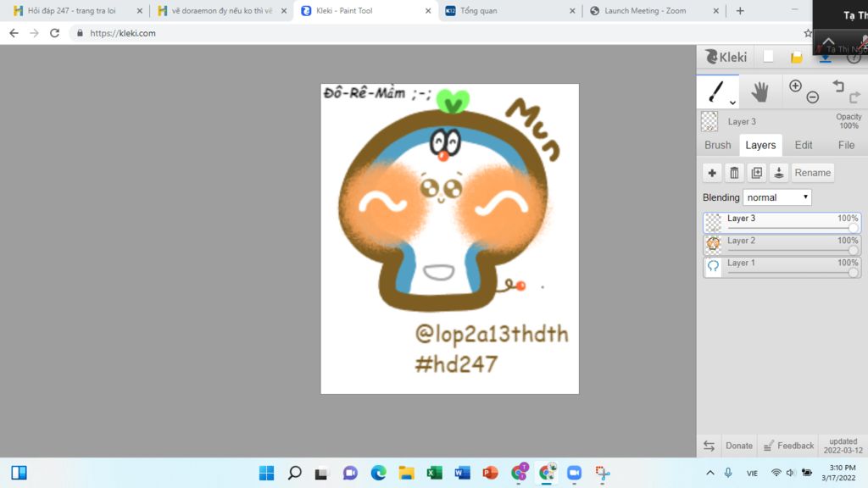868x488 pixels.
Task: Open a new browser tab
Action: (740, 10)
